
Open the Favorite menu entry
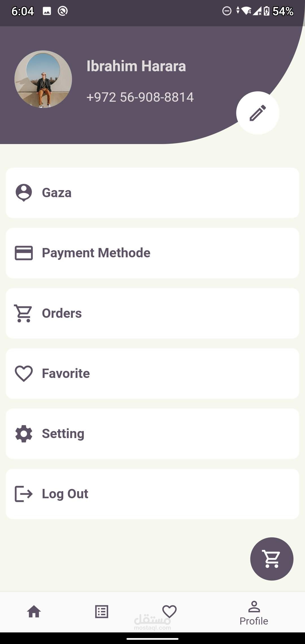coord(152,373)
